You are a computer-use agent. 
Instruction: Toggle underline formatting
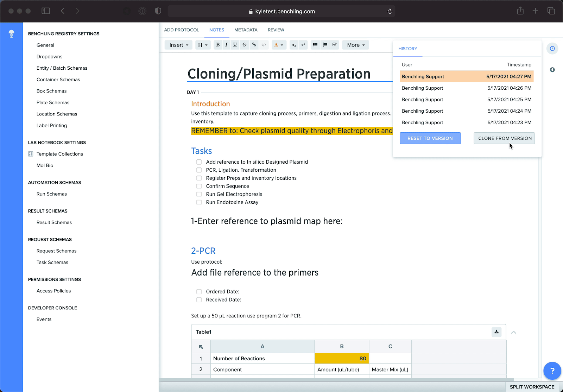235,45
